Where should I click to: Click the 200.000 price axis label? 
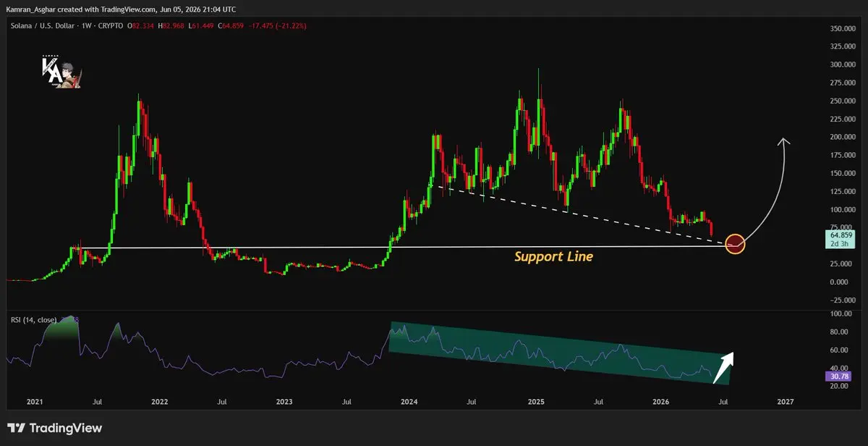click(842, 138)
